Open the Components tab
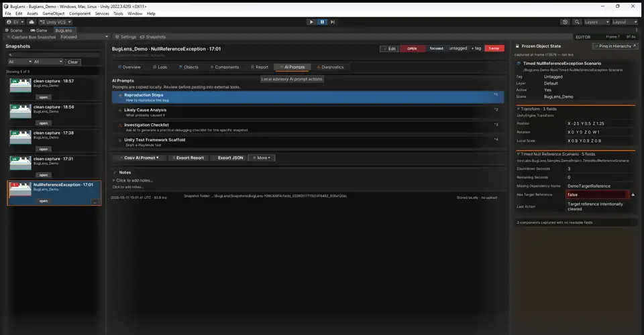The image size is (644, 335). 224,67
